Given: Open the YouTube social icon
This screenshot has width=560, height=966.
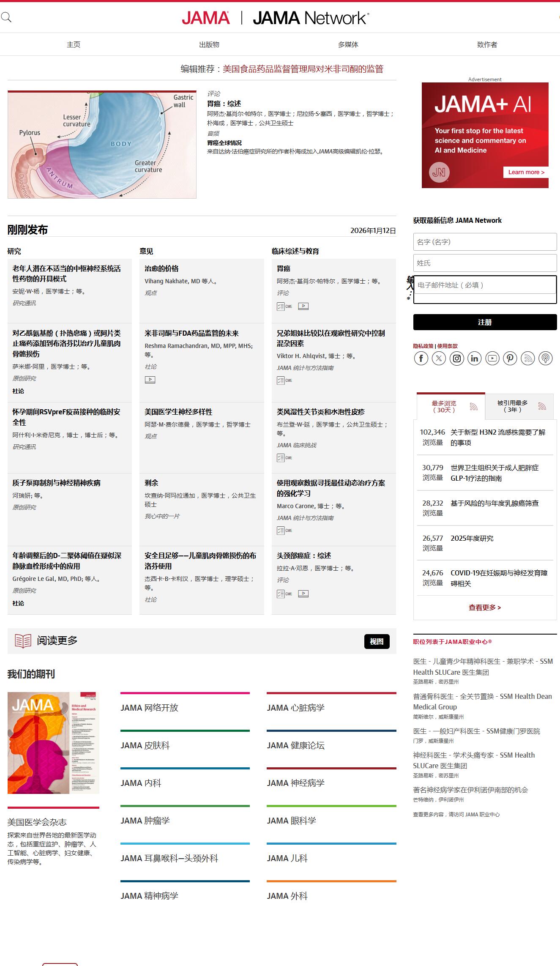Looking at the screenshot, I should [x=492, y=358].
